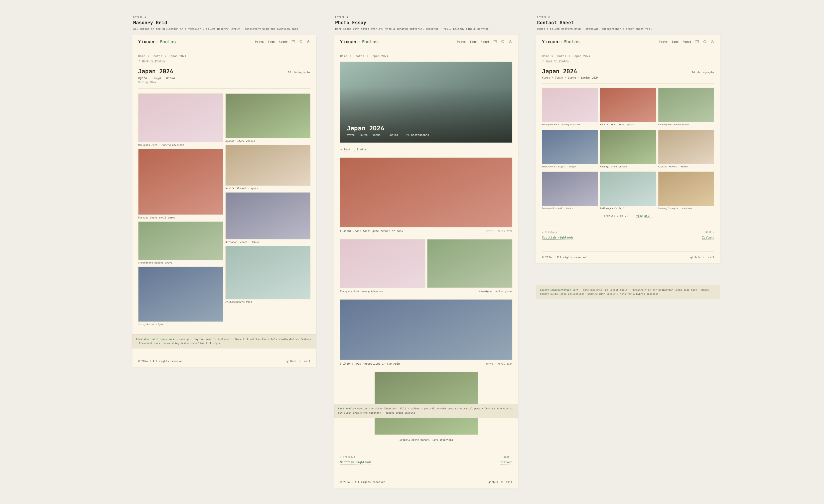This screenshot has width=824, height=504.
Task: Open Nishiki Market Kyoto photo in Masonry Grid
Action: pyautogui.click(x=268, y=165)
